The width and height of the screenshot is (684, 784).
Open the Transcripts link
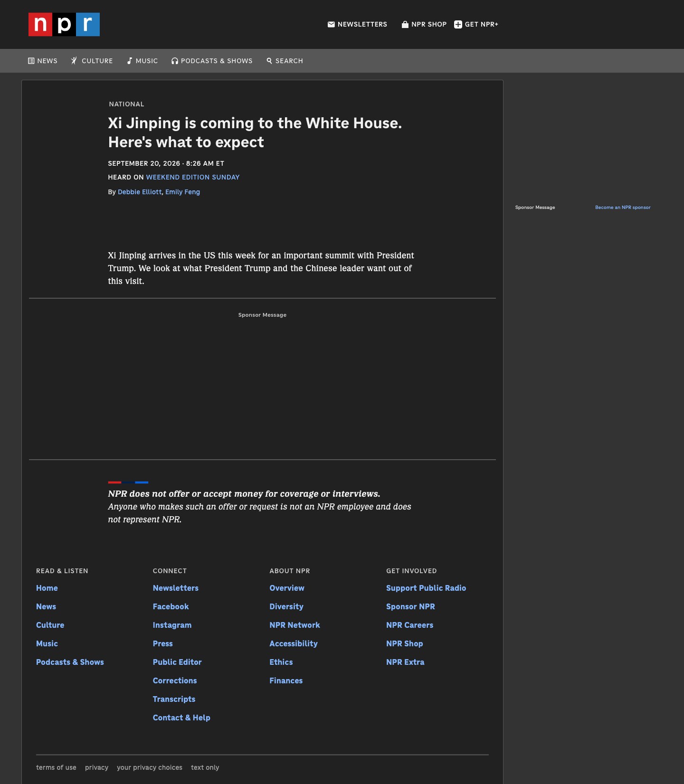pos(174,699)
